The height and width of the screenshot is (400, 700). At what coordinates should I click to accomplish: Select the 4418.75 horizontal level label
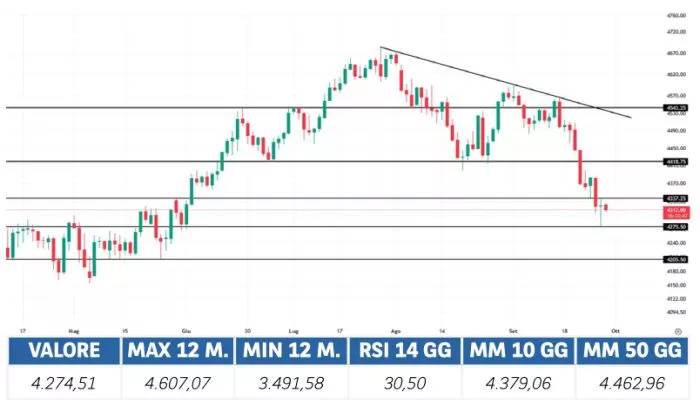tap(675, 161)
